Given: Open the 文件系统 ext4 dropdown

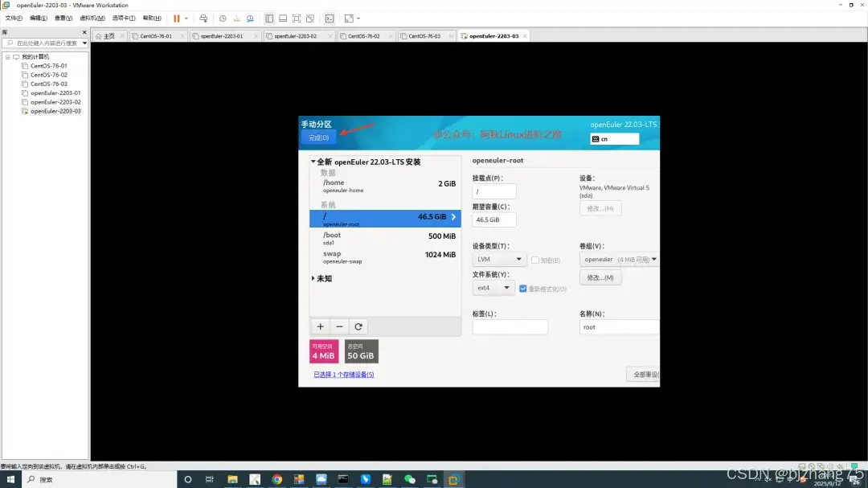Looking at the screenshot, I should point(493,288).
